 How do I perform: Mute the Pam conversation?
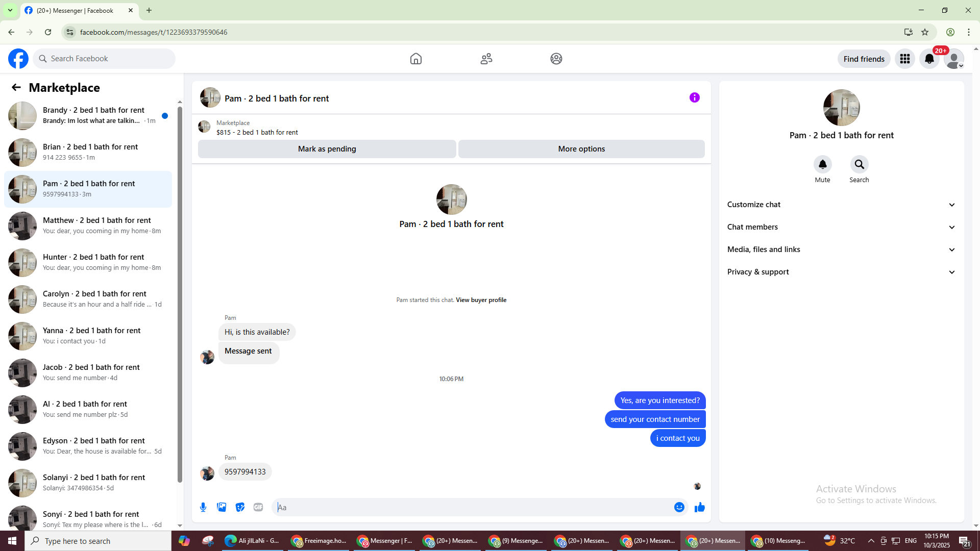click(x=822, y=164)
